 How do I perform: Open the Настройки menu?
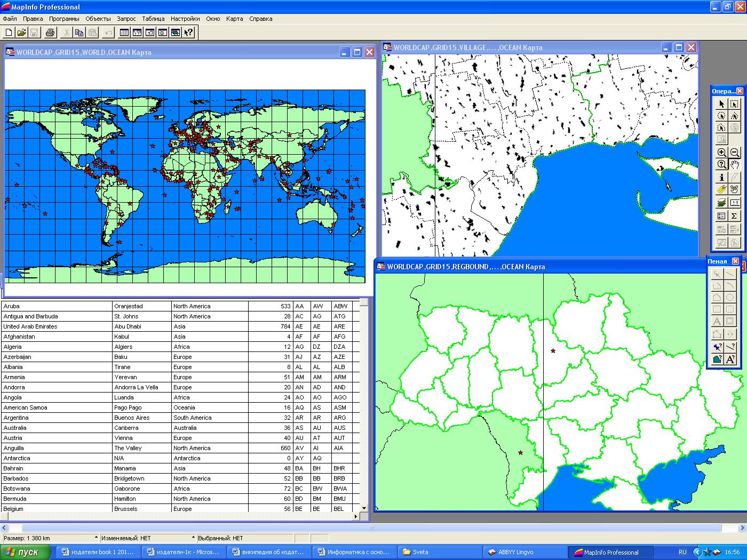tap(185, 19)
